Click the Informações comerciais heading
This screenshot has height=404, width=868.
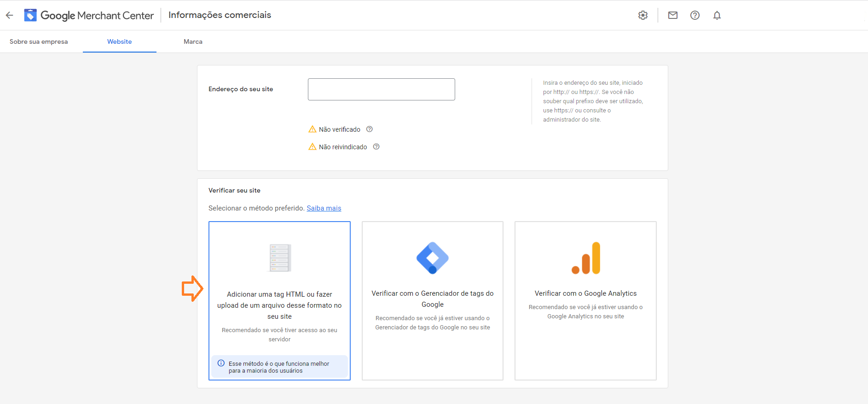pyautogui.click(x=220, y=15)
